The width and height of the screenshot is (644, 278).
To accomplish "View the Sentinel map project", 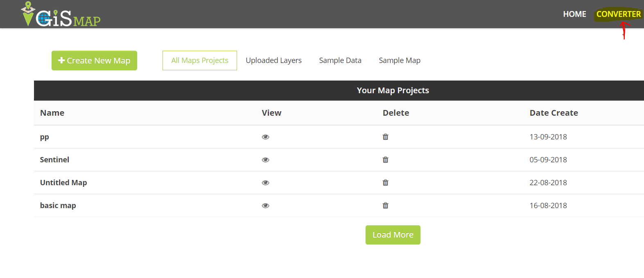I will tap(265, 160).
